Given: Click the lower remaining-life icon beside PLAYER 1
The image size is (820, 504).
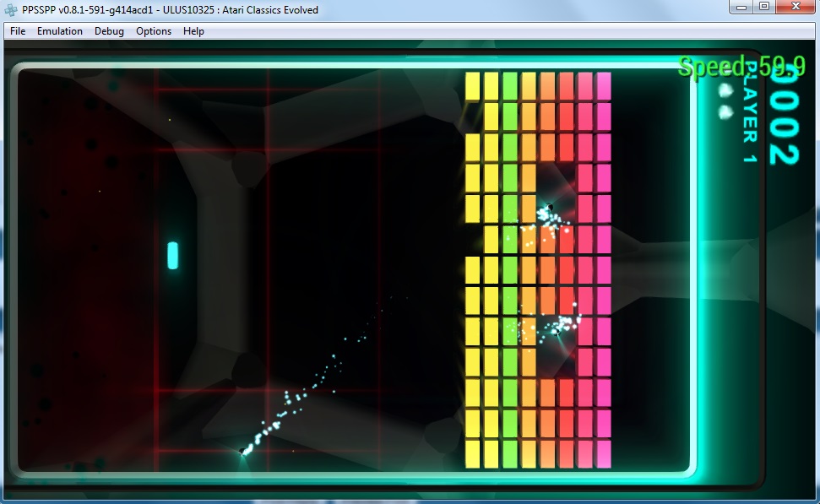Looking at the screenshot, I should (725, 111).
